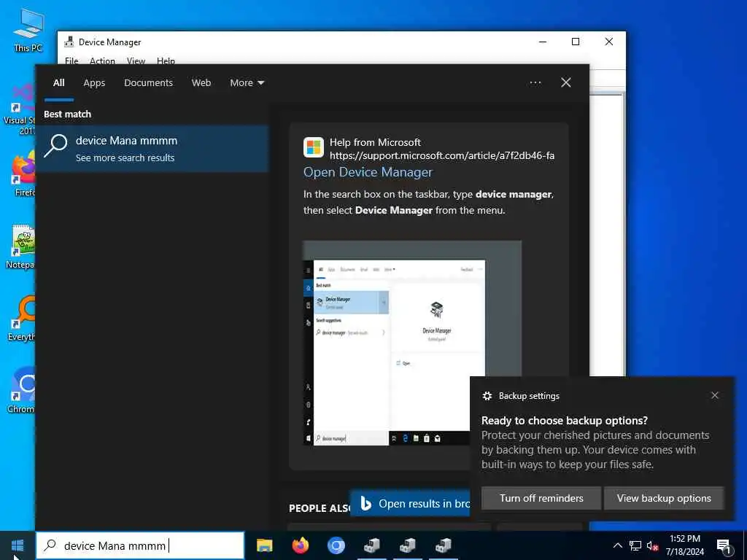Open Action menu in Device Manager
The height and width of the screenshot is (560, 747).
102,61
